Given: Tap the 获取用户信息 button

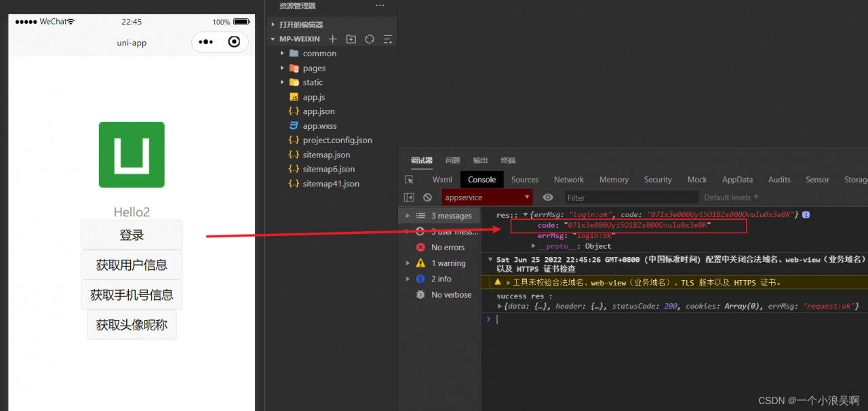Looking at the screenshot, I should tap(132, 265).
